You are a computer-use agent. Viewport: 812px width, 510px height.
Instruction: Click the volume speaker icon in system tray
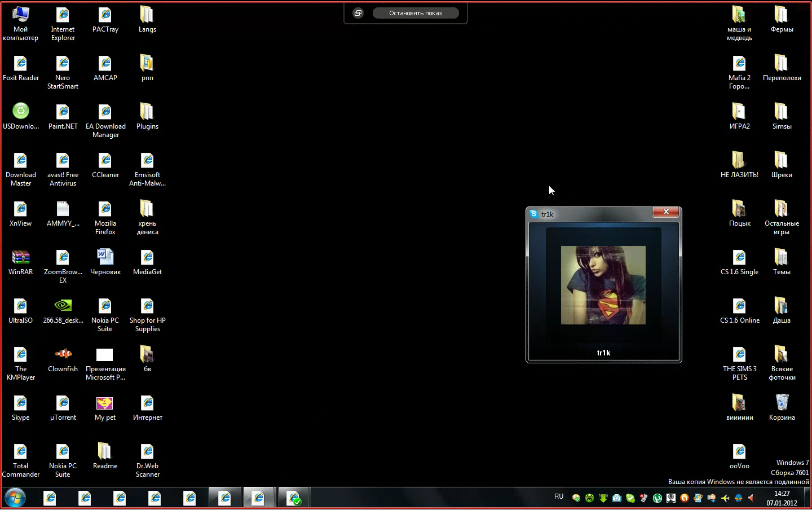point(751,498)
